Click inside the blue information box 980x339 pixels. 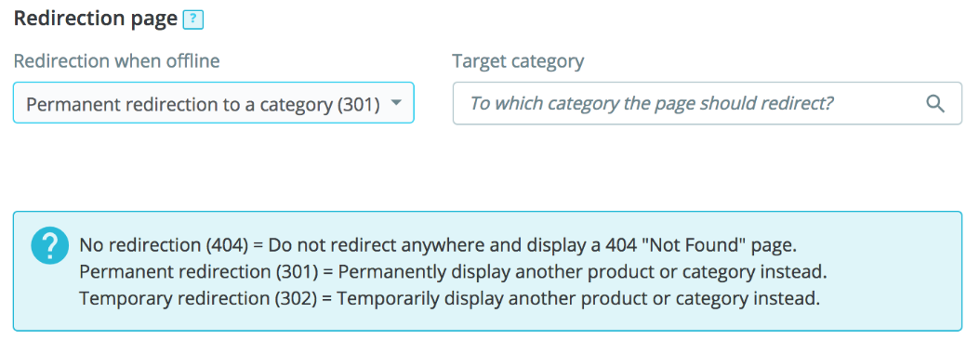[x=487, y=271]
